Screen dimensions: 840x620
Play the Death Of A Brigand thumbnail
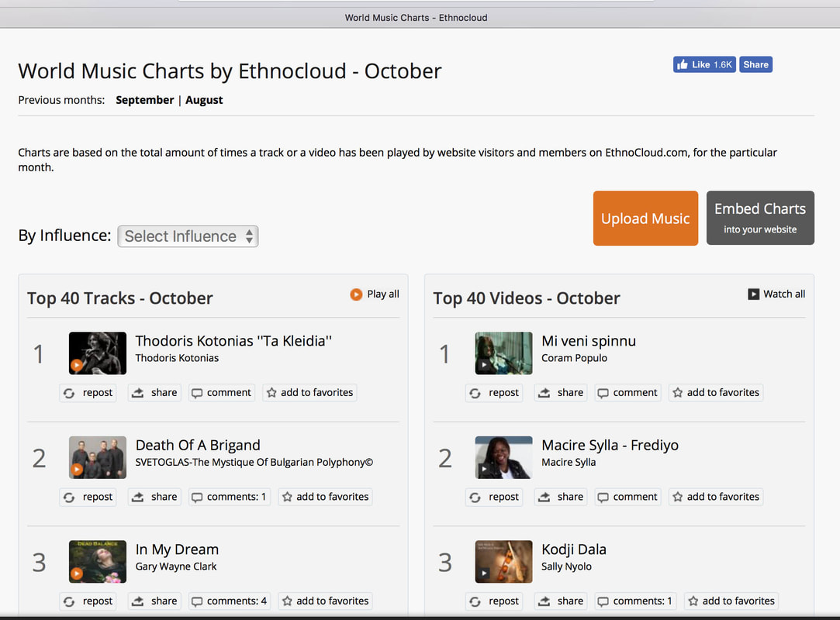point(98,457)
